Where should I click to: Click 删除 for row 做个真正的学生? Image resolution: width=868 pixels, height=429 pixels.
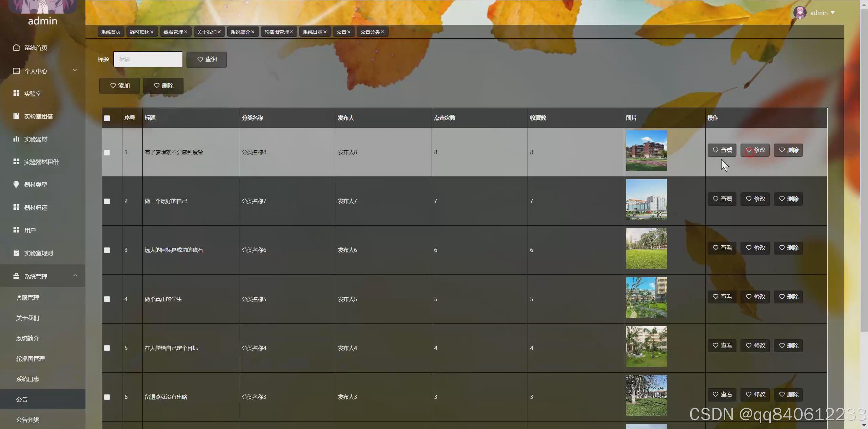click(788, 297)
